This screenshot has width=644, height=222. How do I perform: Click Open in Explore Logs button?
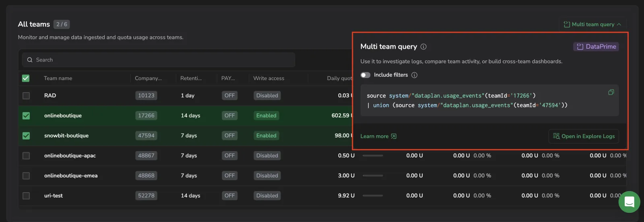[x=584, y=136]
